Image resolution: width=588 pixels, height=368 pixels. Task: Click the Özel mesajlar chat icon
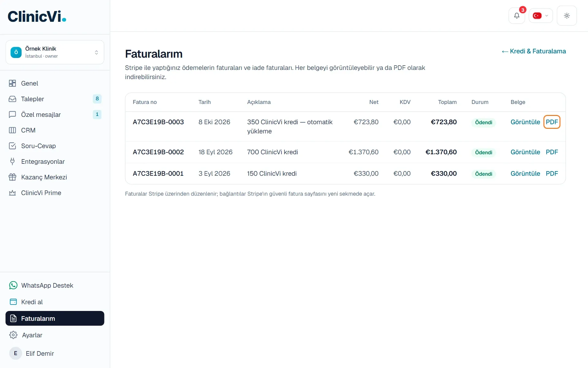13,115
